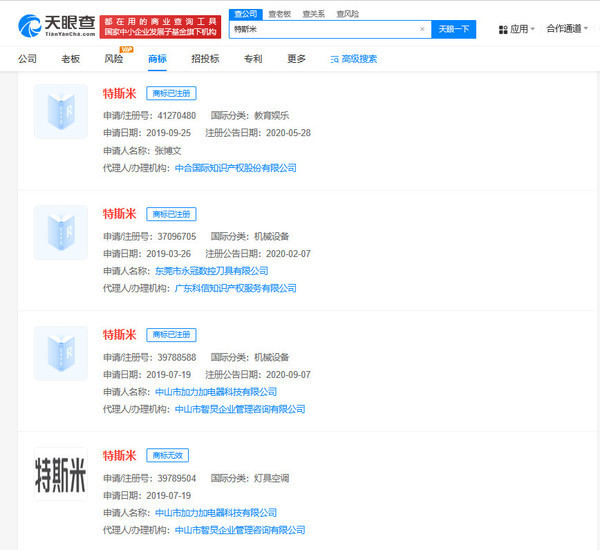The width and height of the screenshot is (600, 550).
Task: Click the 高级搜索 filter icon
Action: [334, 59]
